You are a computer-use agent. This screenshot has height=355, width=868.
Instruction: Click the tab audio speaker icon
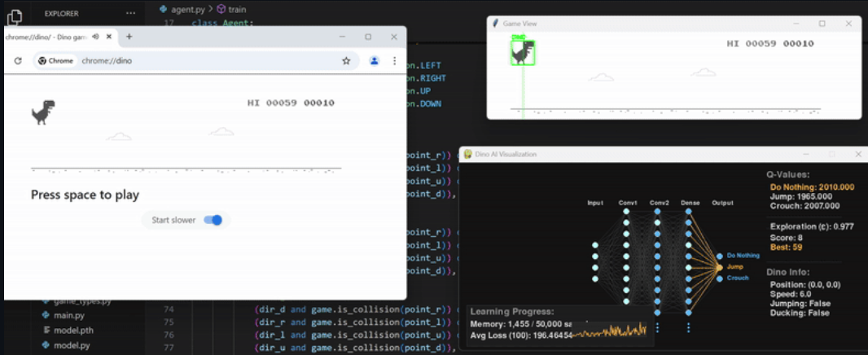tap(95, 37)
